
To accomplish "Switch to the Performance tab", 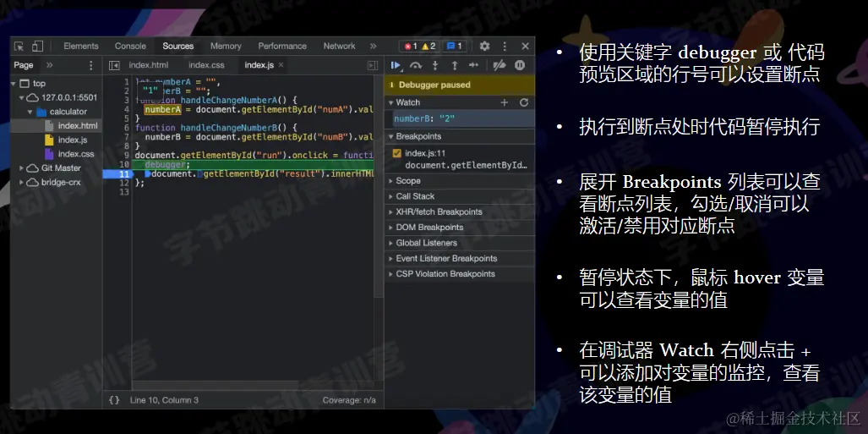I will point(282,47).
